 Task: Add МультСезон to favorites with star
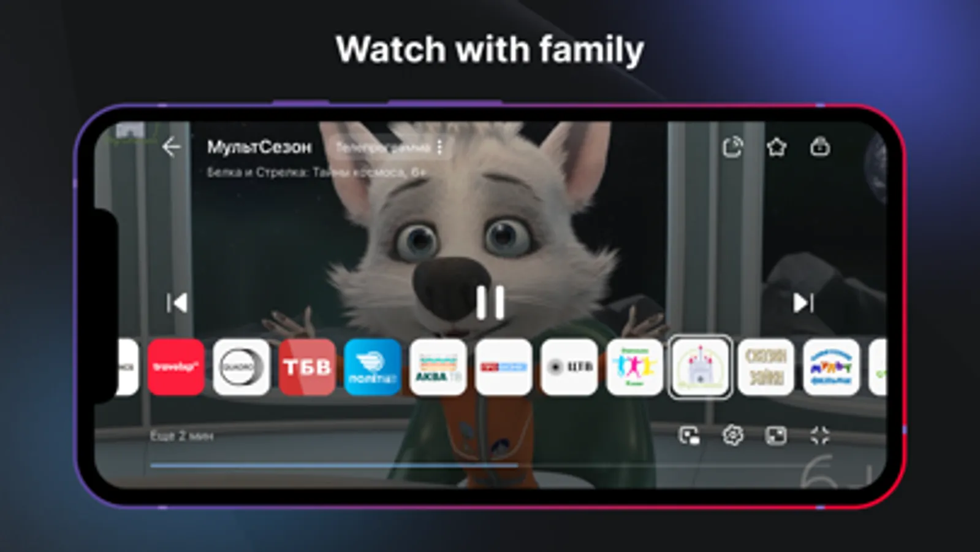click(x=777, y=147)
